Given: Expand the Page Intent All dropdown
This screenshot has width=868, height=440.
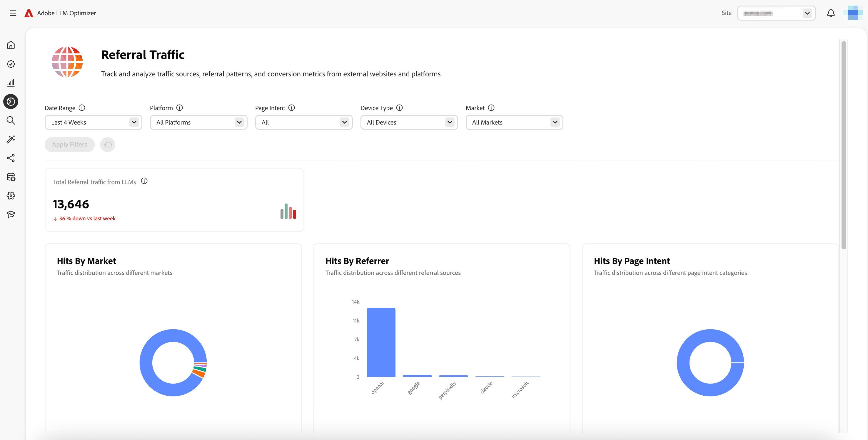Looking at the screenshot, I should pos(304,122).
